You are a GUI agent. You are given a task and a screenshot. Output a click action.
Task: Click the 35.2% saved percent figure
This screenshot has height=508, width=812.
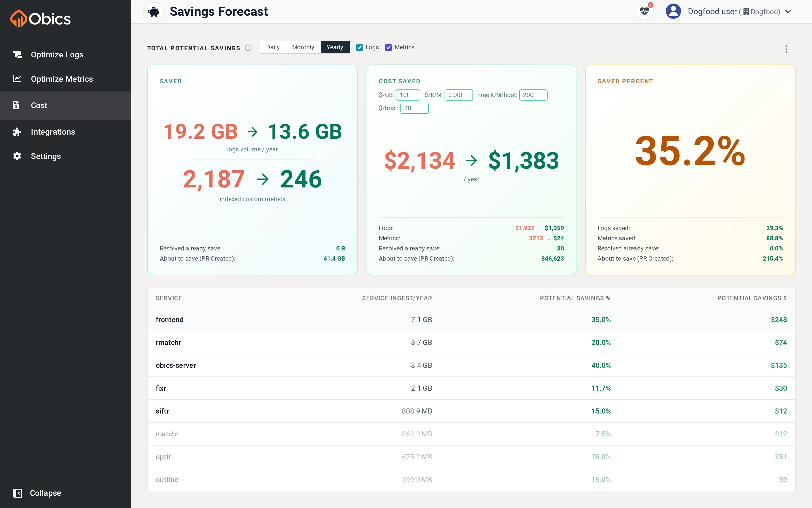tap(690, 151)
